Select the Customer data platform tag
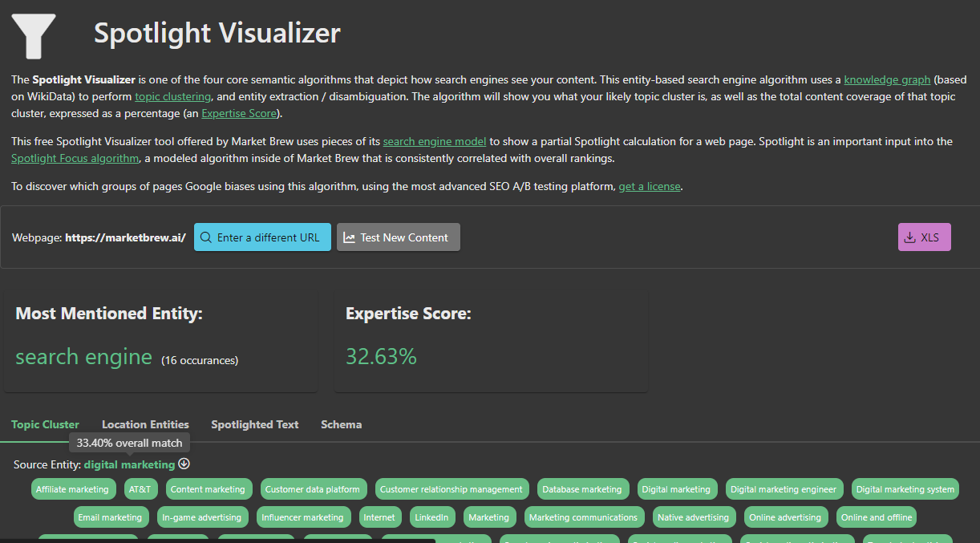 point(313,489)
